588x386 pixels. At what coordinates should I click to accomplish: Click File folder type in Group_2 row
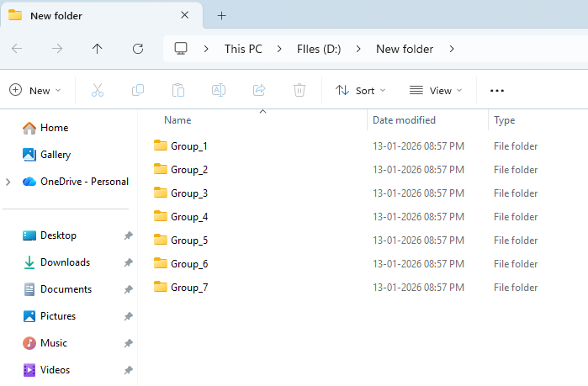point(516,170)
